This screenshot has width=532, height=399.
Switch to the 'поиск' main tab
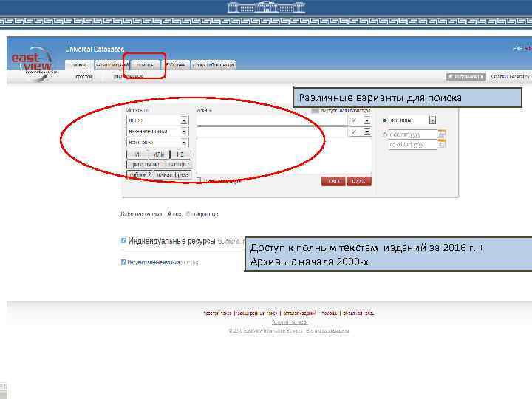click(79, 65)
